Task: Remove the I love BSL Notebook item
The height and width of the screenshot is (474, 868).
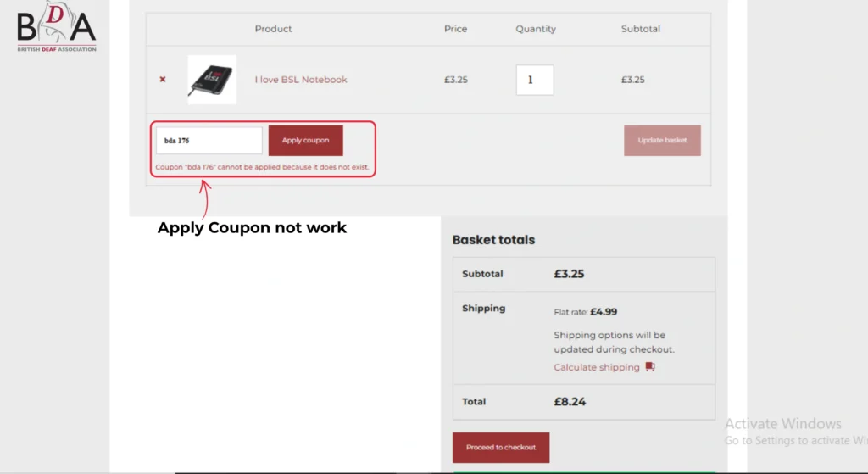Action: click(163, 80)
